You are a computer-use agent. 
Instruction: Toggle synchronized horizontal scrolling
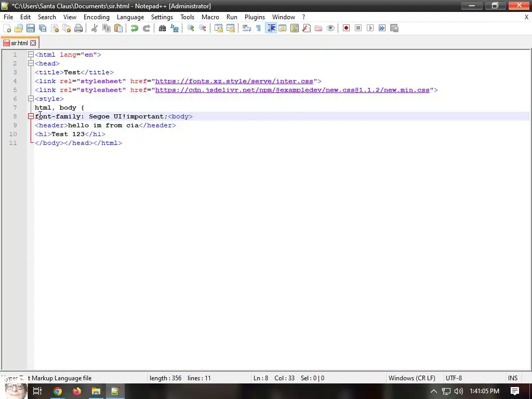click(x=230, y=28)
